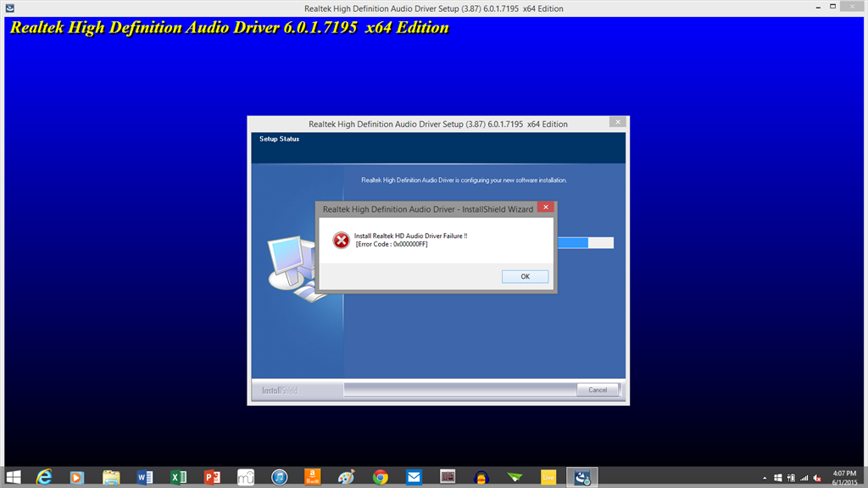Image resolution: width=868 pixels, height=488 pixels.
Task: Open the media player taskbar icon
Action: (76, 477)
